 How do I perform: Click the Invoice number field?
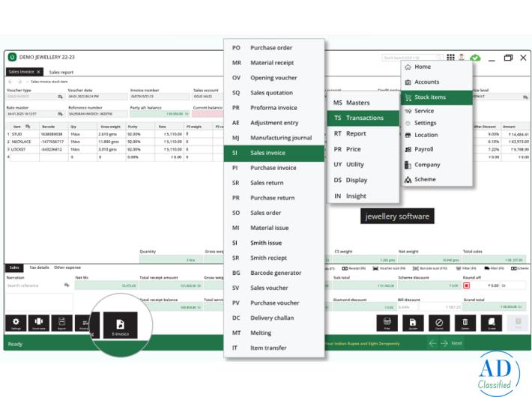click(160, 97)
